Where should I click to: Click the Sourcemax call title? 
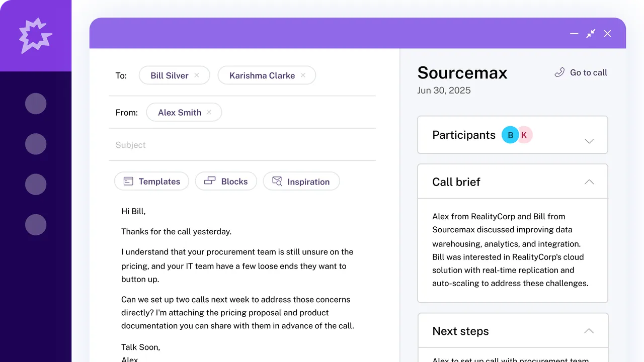462,73
